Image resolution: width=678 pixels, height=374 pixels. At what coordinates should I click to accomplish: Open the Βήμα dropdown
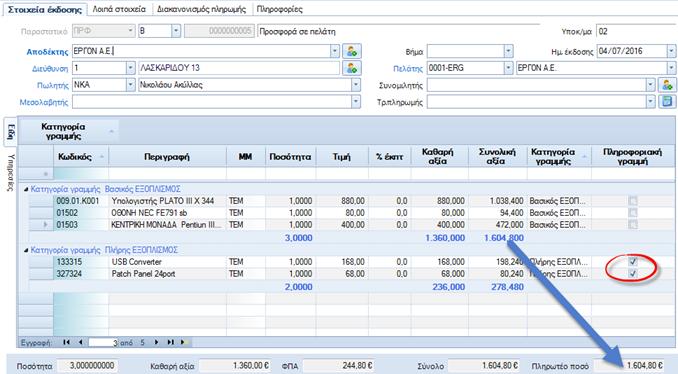[x=508, y=51]
